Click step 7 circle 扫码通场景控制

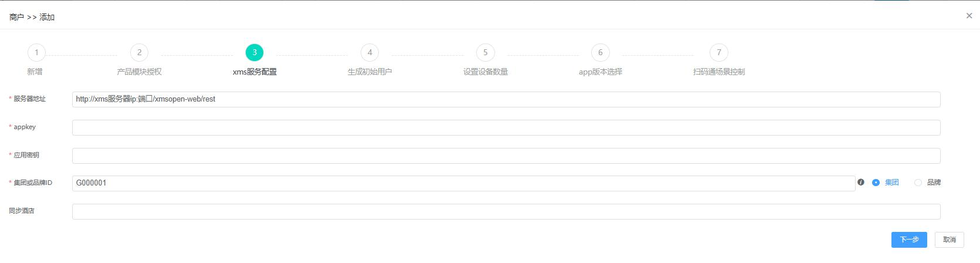click(x=719, y=53)
